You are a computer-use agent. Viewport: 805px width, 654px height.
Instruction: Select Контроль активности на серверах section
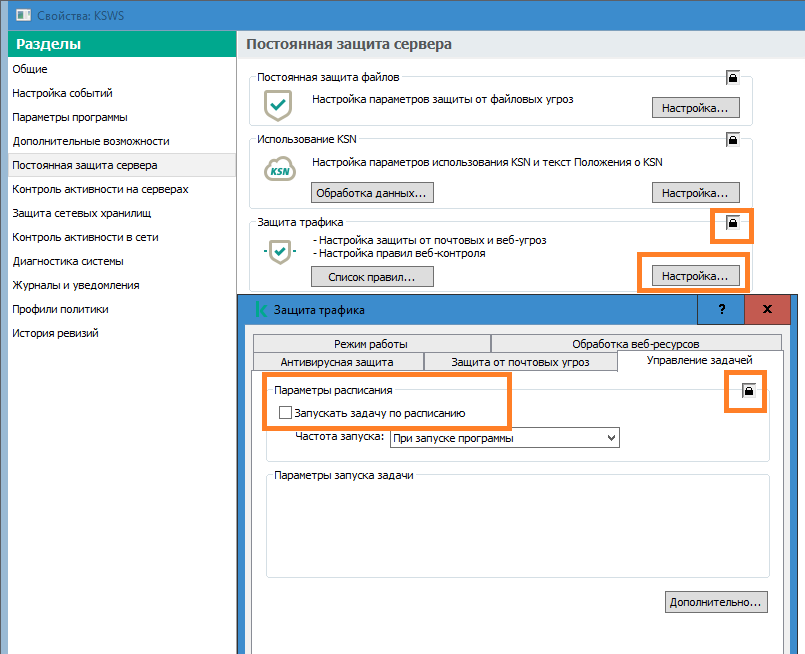(x=122, y=189)
